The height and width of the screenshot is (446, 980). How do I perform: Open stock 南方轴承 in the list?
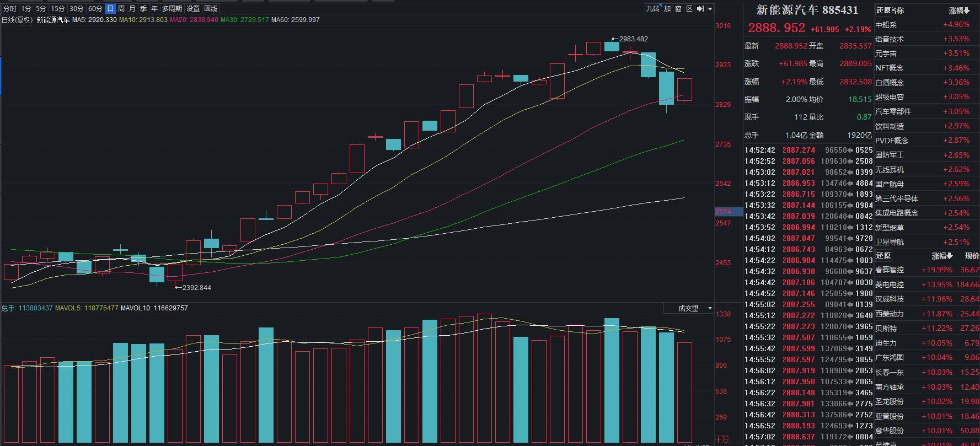927,388
